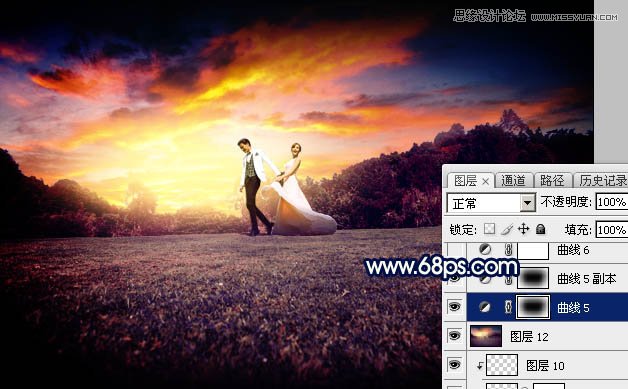Toggle lock transparent pixels icon
Screen dimensions: 628x389
click(489, 229)
